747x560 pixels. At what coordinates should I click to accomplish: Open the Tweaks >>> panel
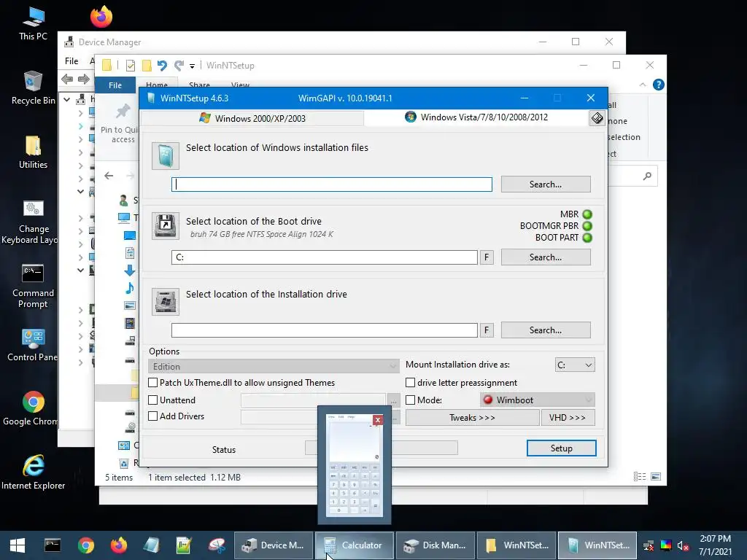coord(472,418)
